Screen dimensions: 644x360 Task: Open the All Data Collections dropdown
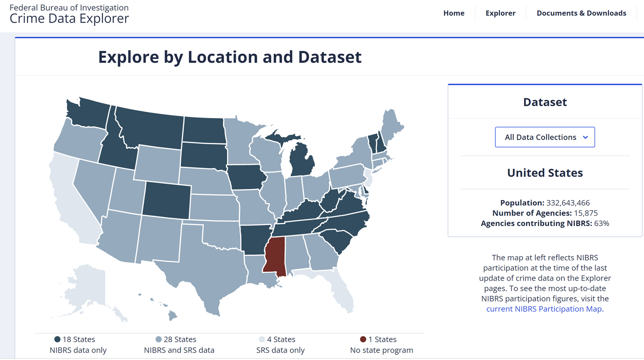click(545, 137)
